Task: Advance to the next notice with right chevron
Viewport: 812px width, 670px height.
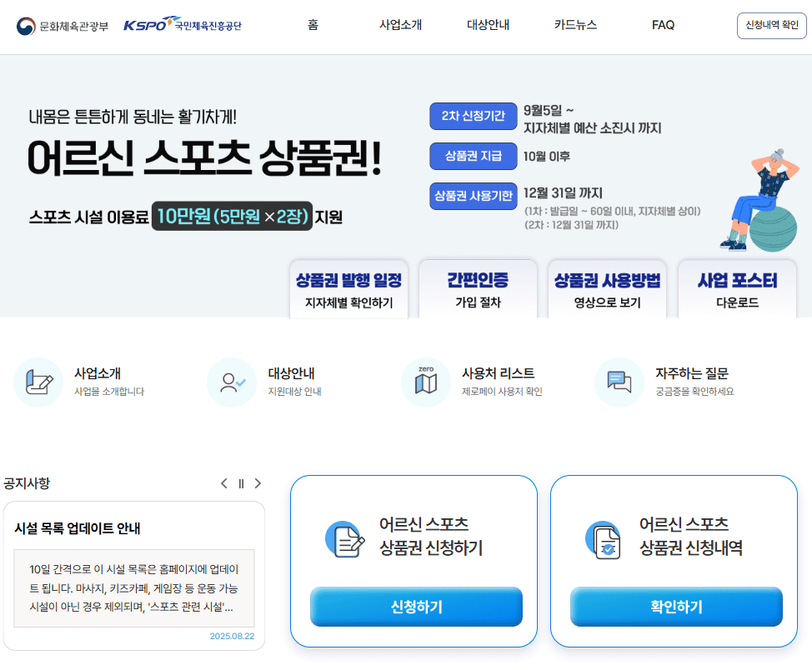Action: [258, 483]
